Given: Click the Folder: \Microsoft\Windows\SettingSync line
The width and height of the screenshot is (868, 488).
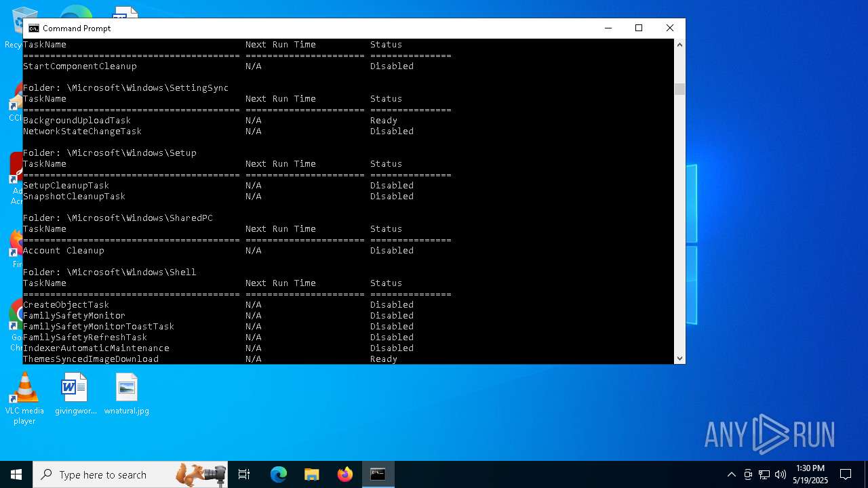Looking at the screenshot, I should [126, 88].
